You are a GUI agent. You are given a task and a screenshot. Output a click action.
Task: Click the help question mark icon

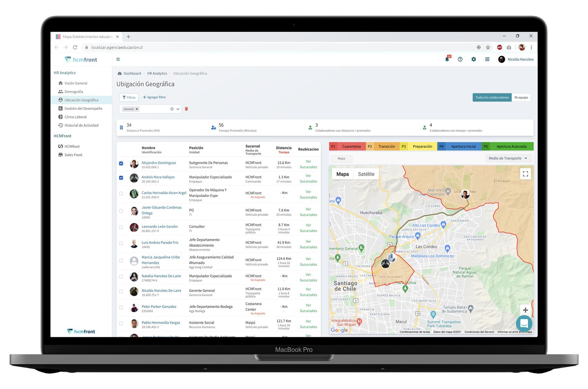point(460,60)
